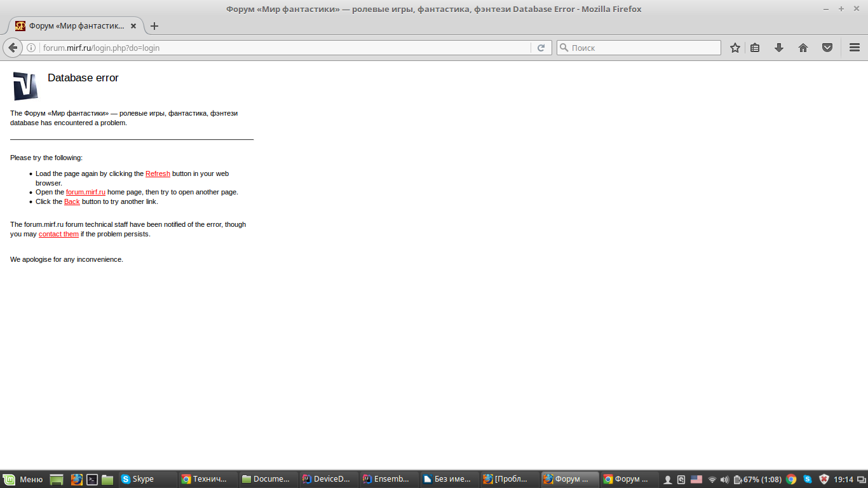
Task: Open the Linux Mint Меню button
Action: click(x=24, y=479)
